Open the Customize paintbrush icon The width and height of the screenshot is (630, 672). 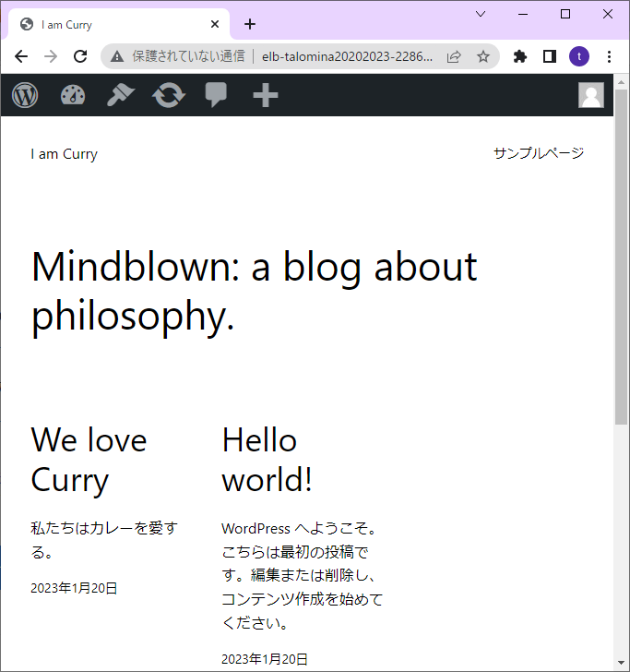click(120, 95)
